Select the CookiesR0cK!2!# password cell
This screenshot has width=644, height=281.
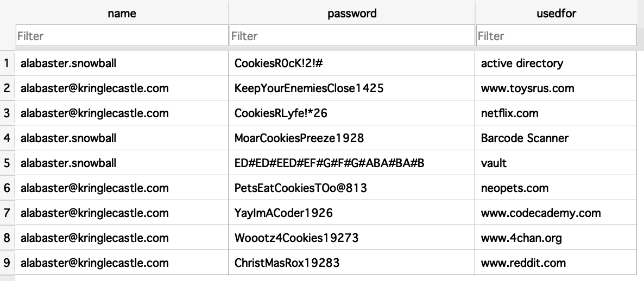(351, 63)
